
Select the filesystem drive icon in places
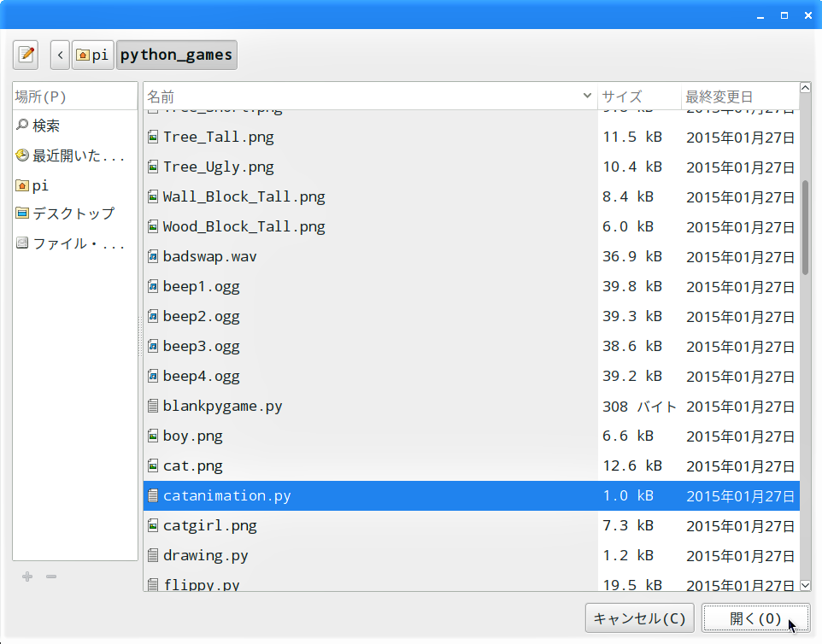tap(22, 243)
